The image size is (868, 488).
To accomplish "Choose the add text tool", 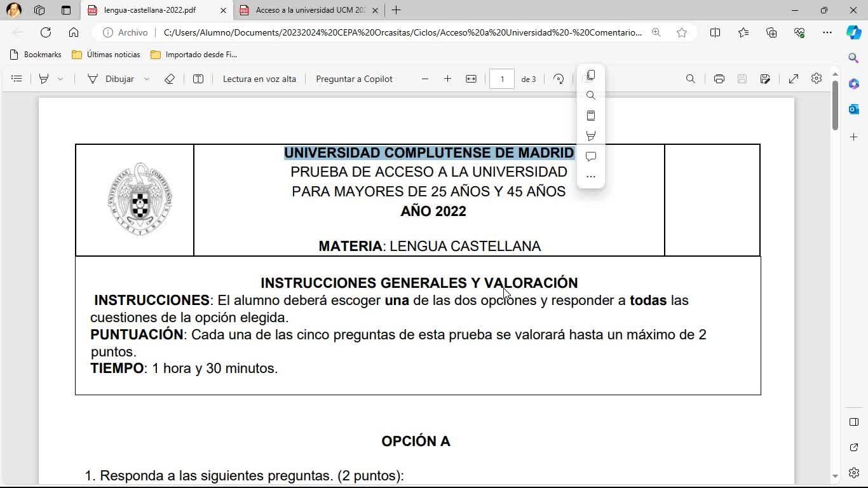I will tap(198, 79).
